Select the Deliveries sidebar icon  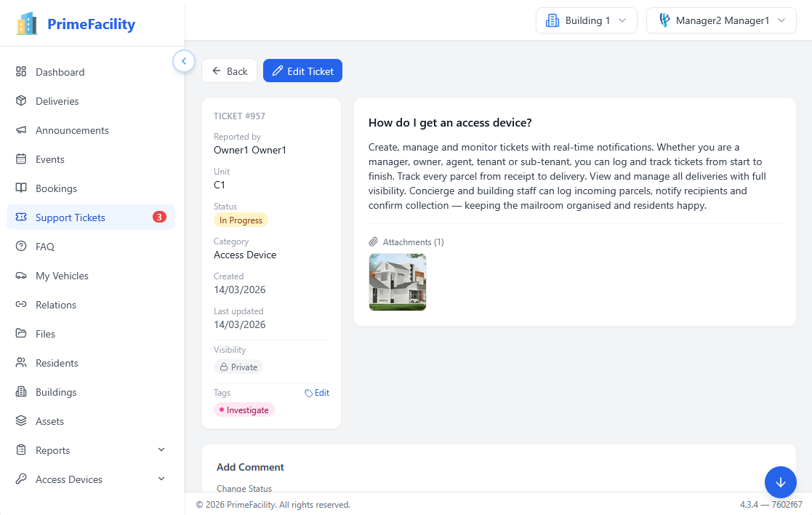coord(58,100)
